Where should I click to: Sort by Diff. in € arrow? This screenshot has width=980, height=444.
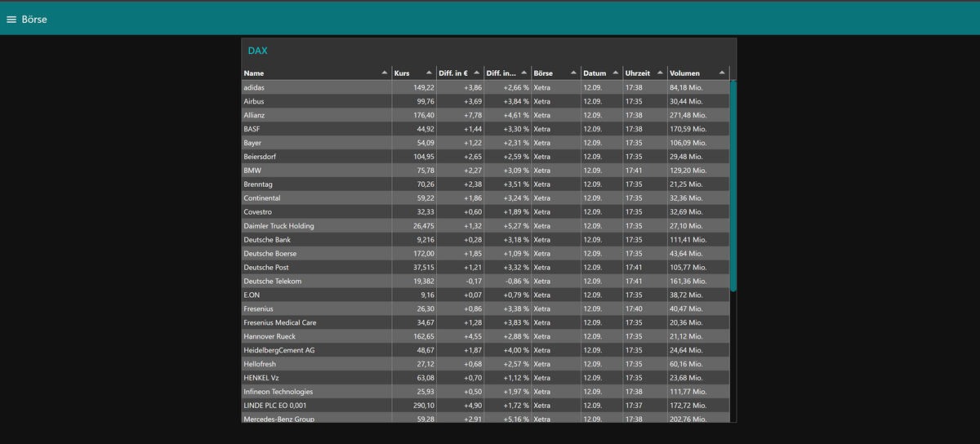[476, 73]
